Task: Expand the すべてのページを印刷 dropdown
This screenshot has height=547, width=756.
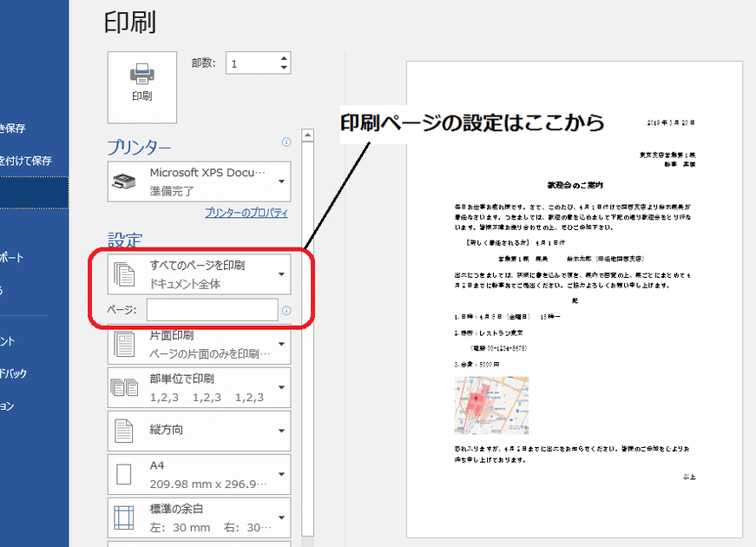Action: pos(199,274)
